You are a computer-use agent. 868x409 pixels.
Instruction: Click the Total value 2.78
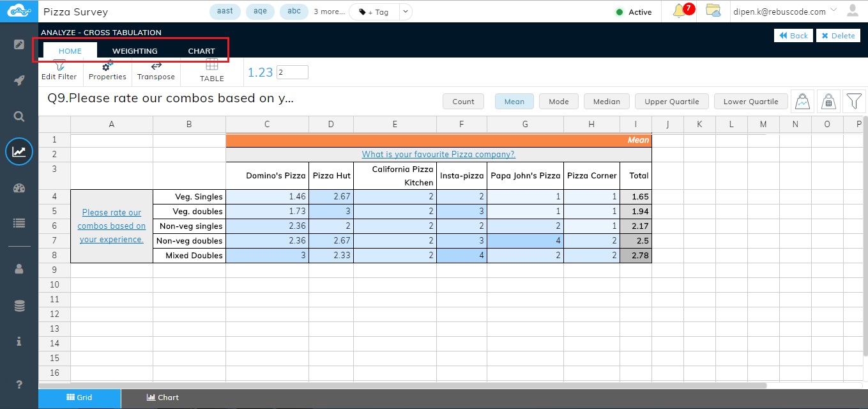tap(636, 256)
